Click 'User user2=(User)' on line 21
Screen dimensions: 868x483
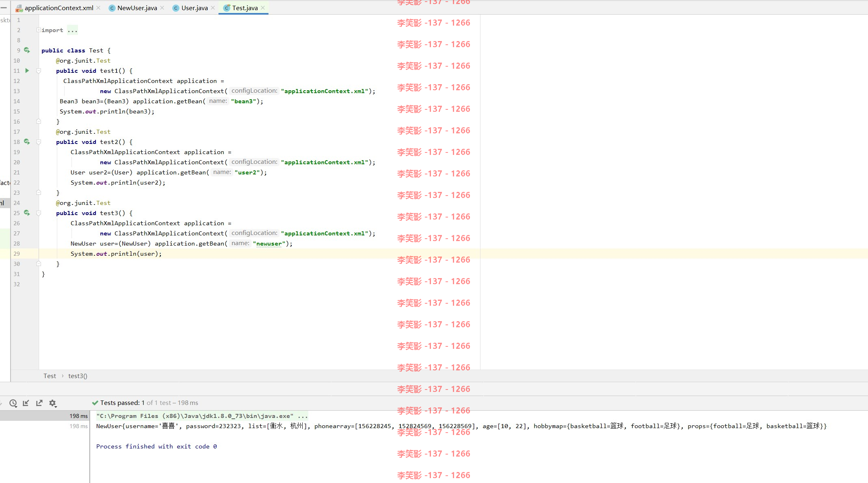coord(102,172)
